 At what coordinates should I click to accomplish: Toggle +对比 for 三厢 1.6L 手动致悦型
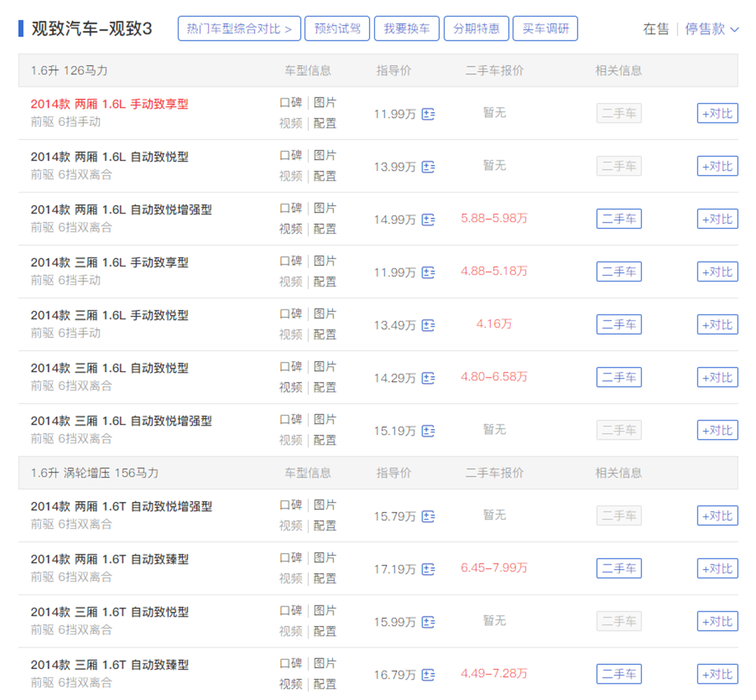pyautogui.click(x=717, y=325)
